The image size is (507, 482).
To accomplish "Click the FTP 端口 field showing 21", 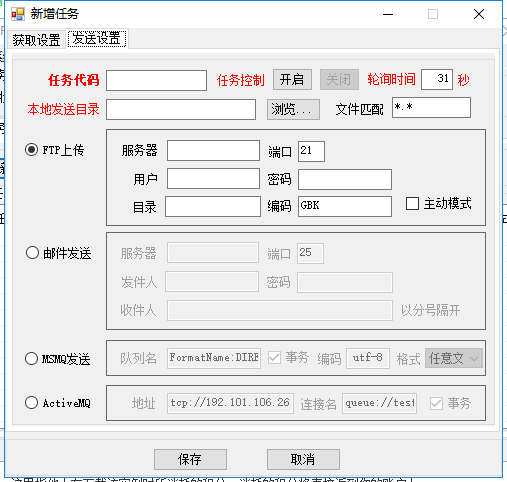I will point(311,151).
